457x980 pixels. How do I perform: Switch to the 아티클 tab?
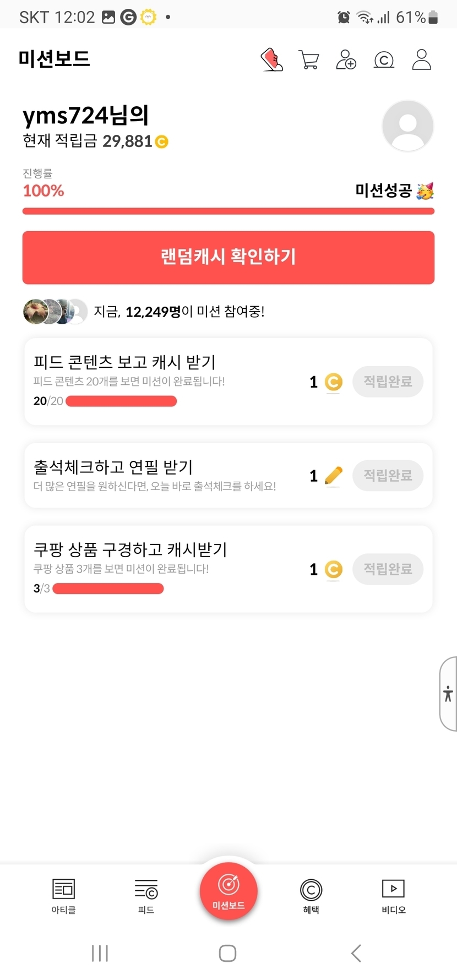(x=63, y=896)
